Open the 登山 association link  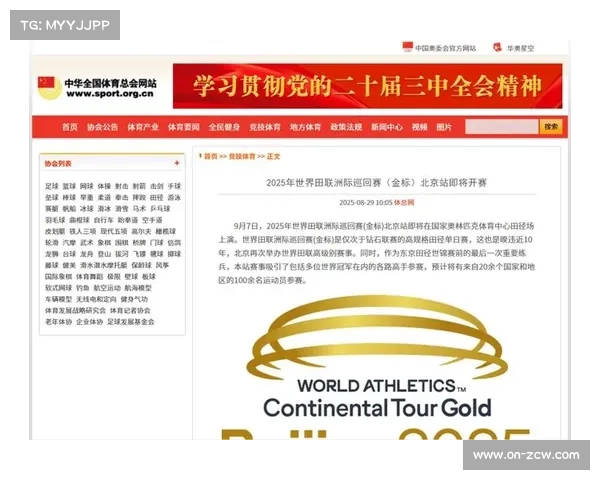coord(104,254)
